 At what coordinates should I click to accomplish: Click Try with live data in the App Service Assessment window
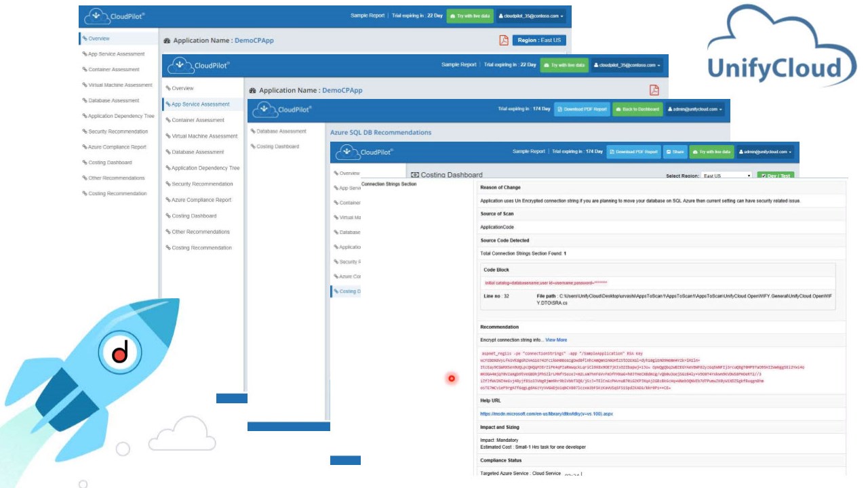click(x=565, y=65)
